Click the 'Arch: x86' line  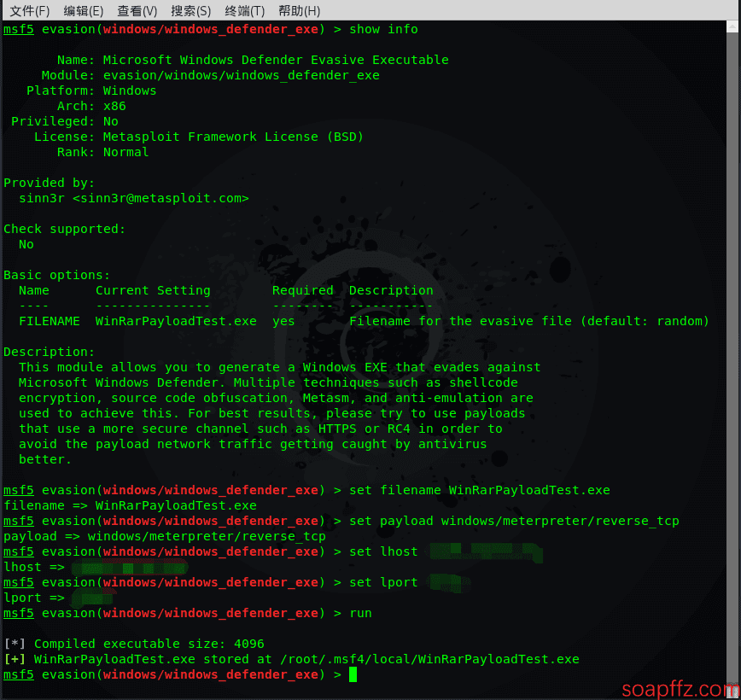click(x=91, y=107)
